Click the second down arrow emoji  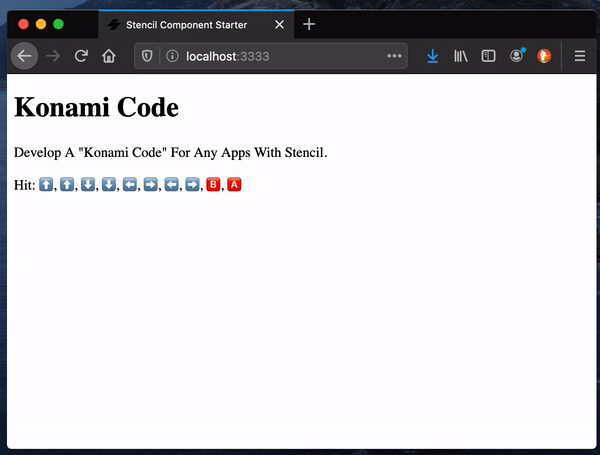coord(109,184)
